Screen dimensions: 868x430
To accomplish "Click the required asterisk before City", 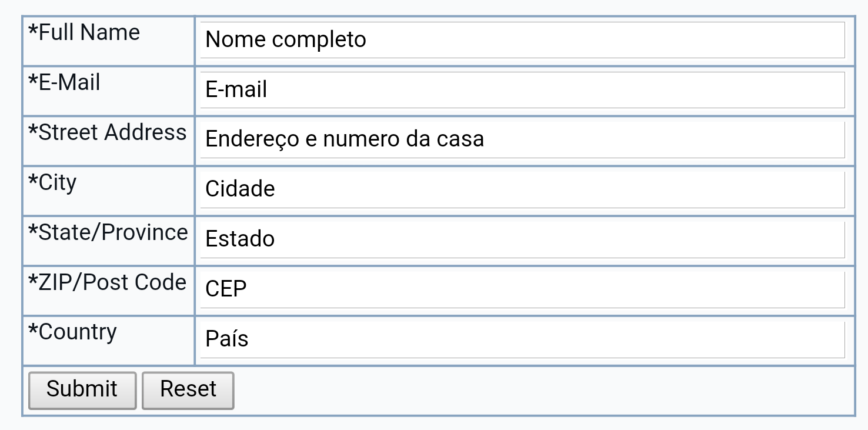I will [33, 180].
